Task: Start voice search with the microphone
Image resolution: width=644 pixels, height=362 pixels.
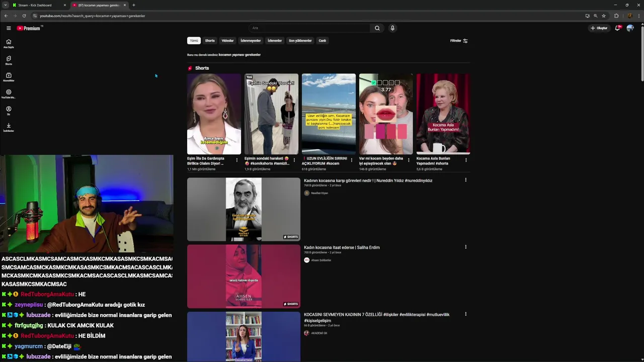Action: click(x=392, y=28)
